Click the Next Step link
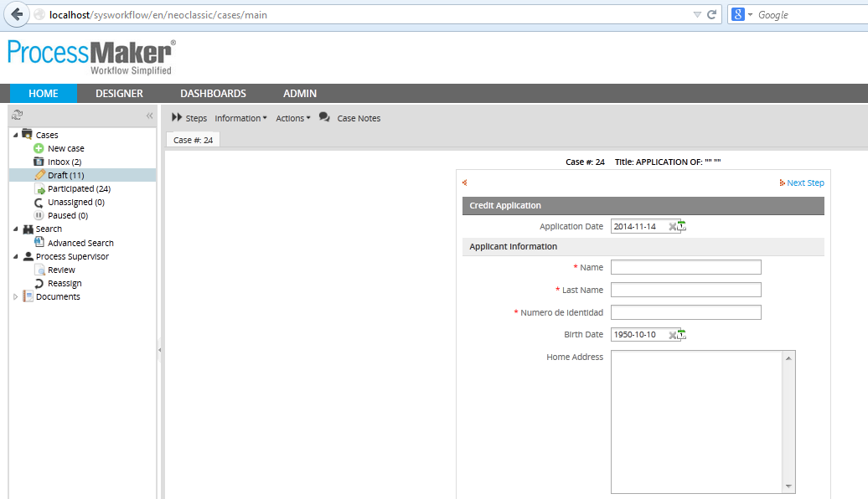 [x=802, y=183]
